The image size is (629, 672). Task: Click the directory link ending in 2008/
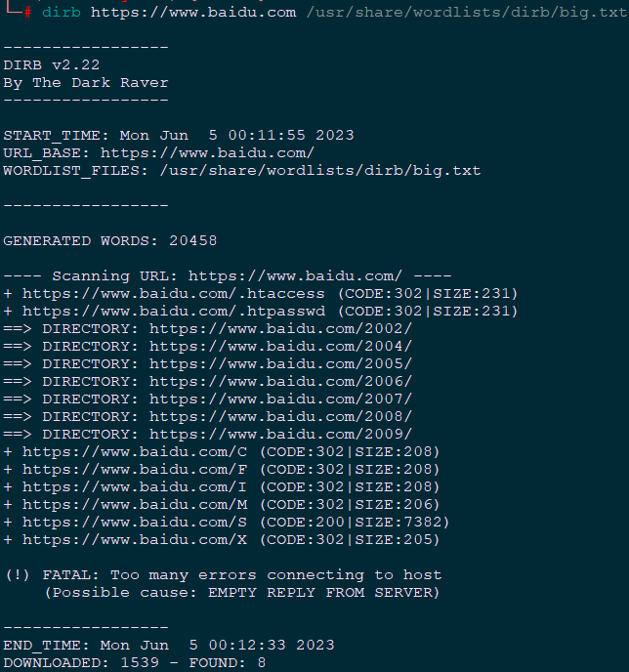(280, 416)
